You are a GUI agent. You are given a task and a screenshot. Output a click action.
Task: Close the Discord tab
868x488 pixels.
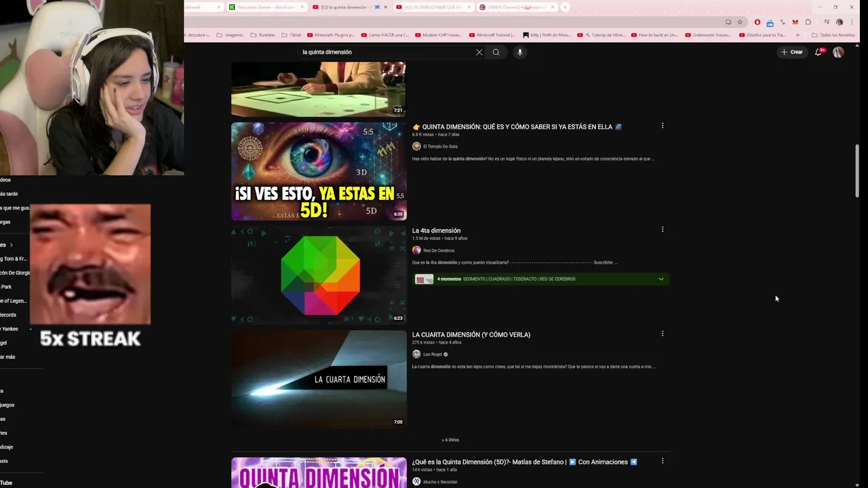(x=553, y=7)
